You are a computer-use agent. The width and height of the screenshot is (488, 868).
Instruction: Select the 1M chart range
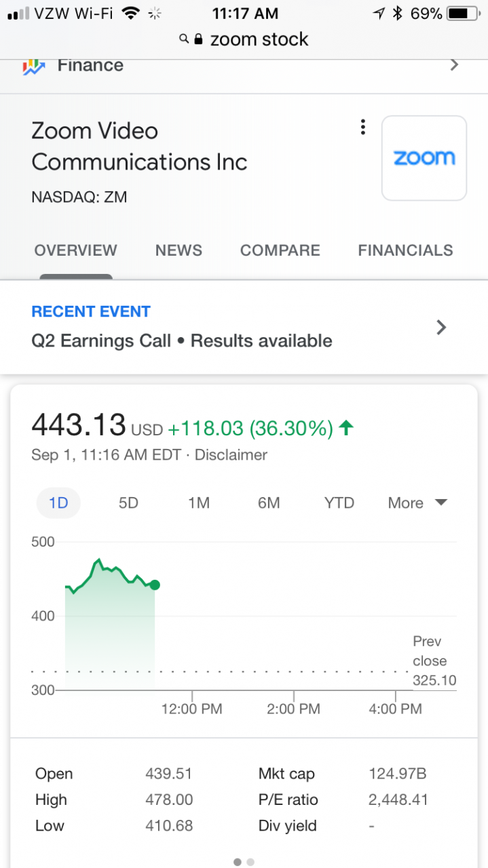point(199,503)
